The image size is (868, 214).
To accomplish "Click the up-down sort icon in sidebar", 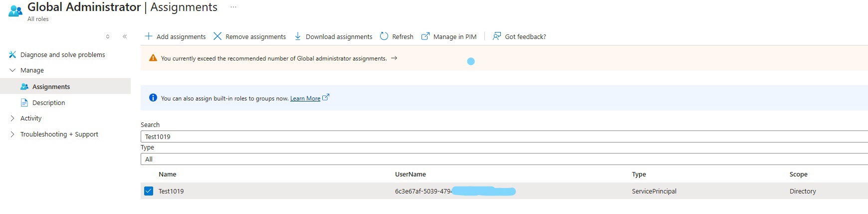I will (108, 36).
